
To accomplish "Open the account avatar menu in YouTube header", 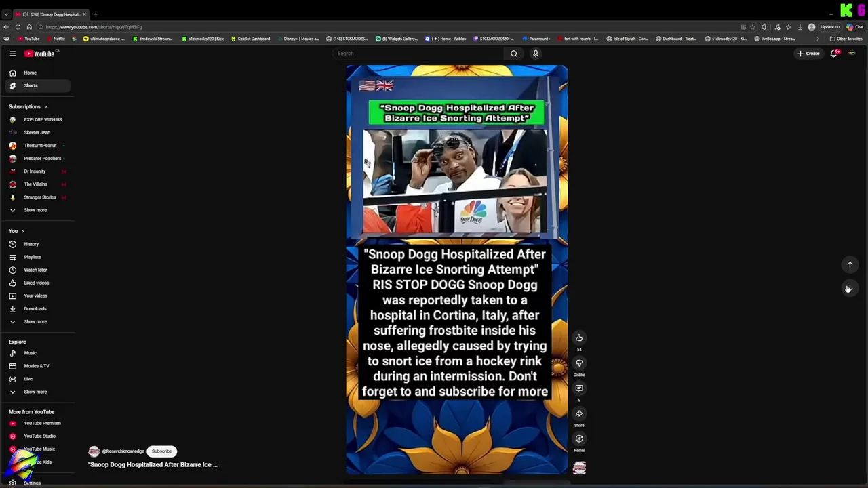I will pyautogui.click(x=852, y=54).
